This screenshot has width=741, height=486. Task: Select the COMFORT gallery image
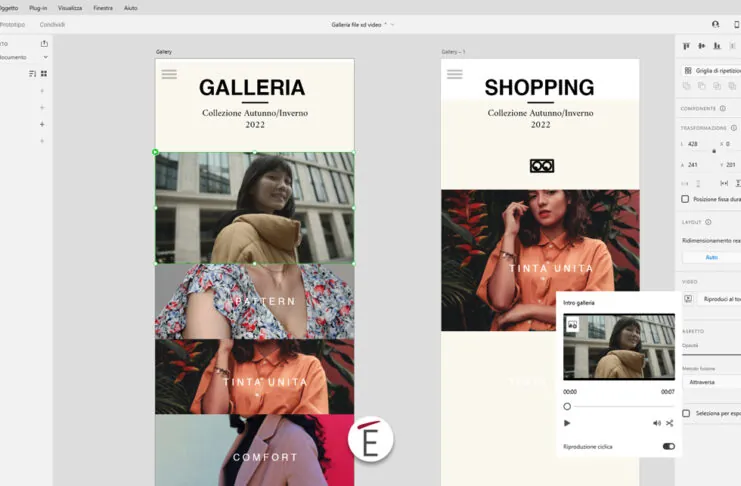(255, 450)
